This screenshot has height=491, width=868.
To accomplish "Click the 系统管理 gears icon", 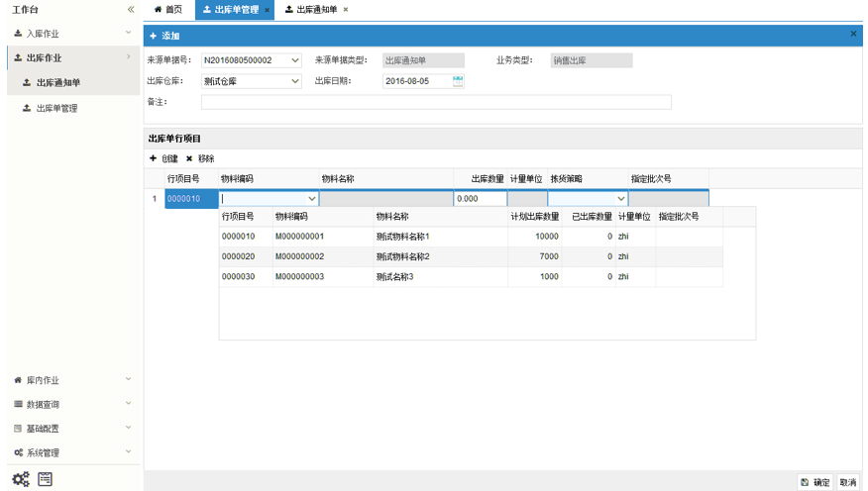I will pyautogui.click(x=18, y=452).
